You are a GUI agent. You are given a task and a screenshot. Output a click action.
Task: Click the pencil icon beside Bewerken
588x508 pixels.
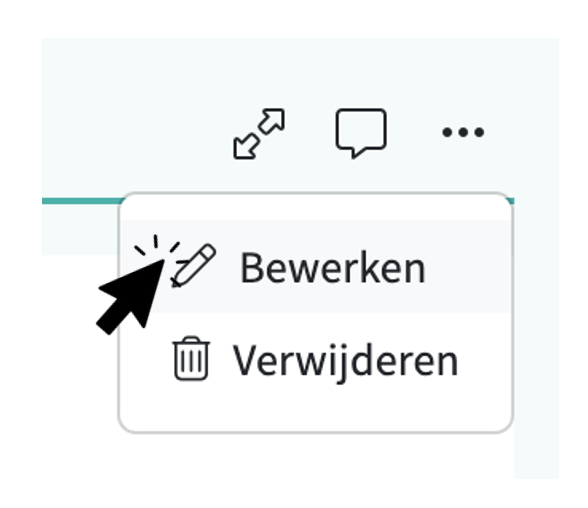click(193, 265)
